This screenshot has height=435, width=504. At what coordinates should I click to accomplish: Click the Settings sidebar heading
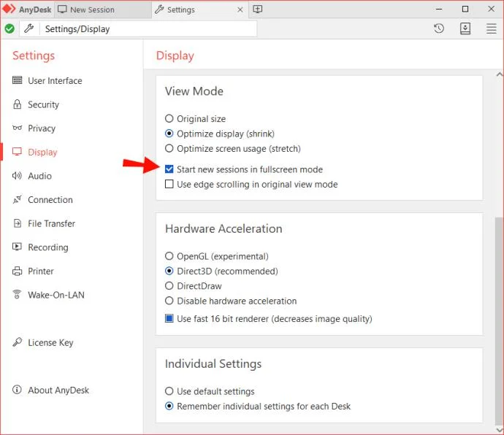tap(34, 55)
